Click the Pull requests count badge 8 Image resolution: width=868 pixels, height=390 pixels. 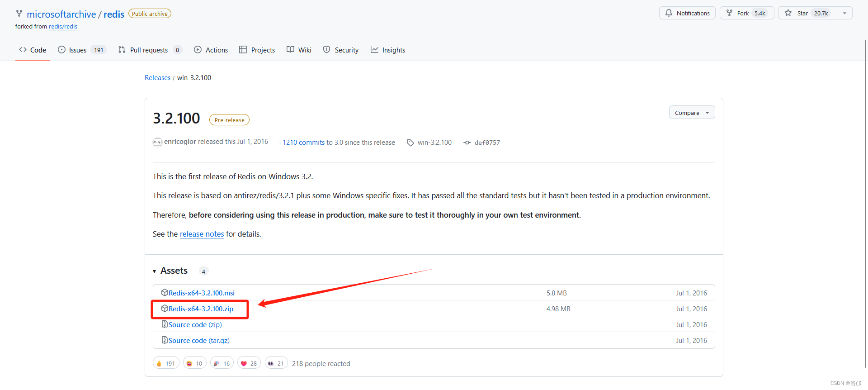click(177, 50)
